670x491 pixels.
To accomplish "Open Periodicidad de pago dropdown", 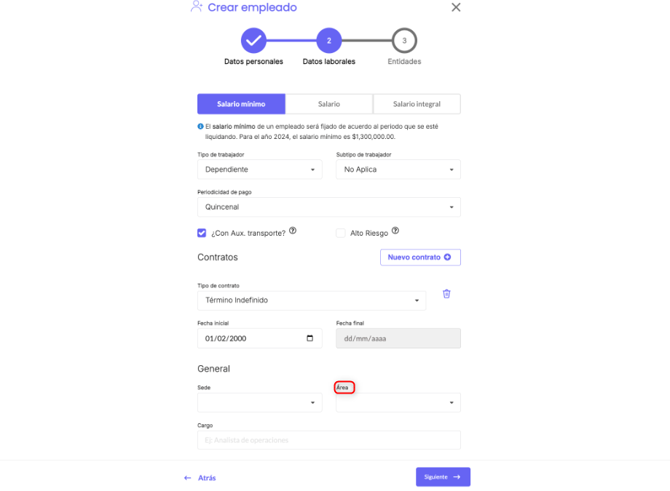I will pyautogui.click(x=329, y=207).
